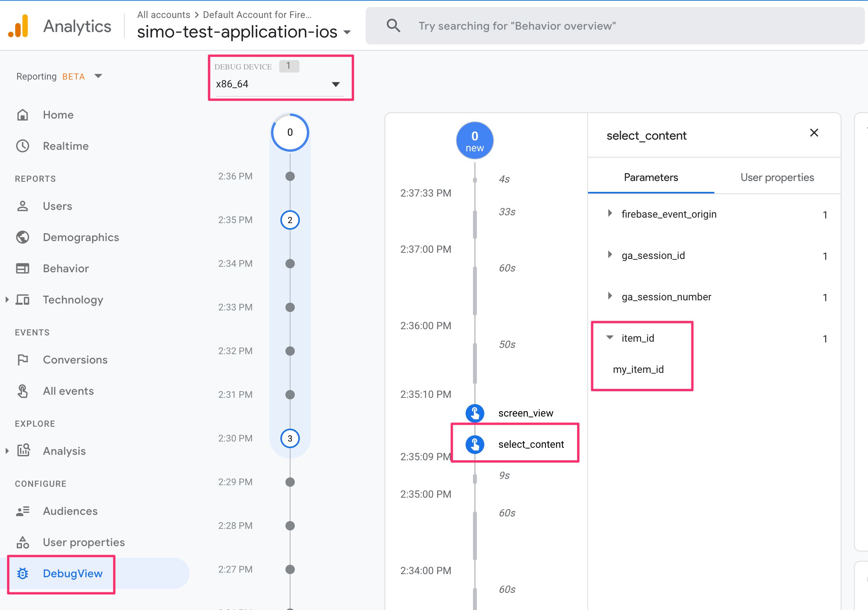
Task: Select the 2:35 PM marker with 2 events
Action: coord(290,220)
